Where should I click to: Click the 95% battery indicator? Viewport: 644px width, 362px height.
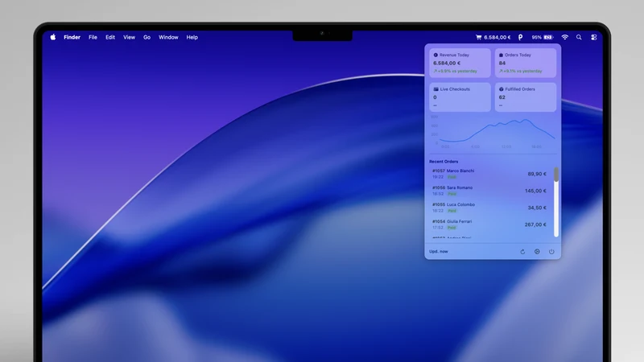click(543, 37)
